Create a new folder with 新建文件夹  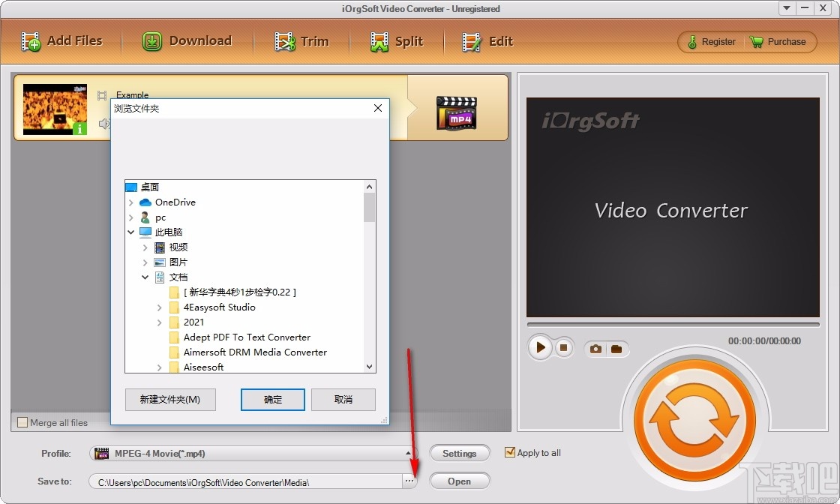170,400
